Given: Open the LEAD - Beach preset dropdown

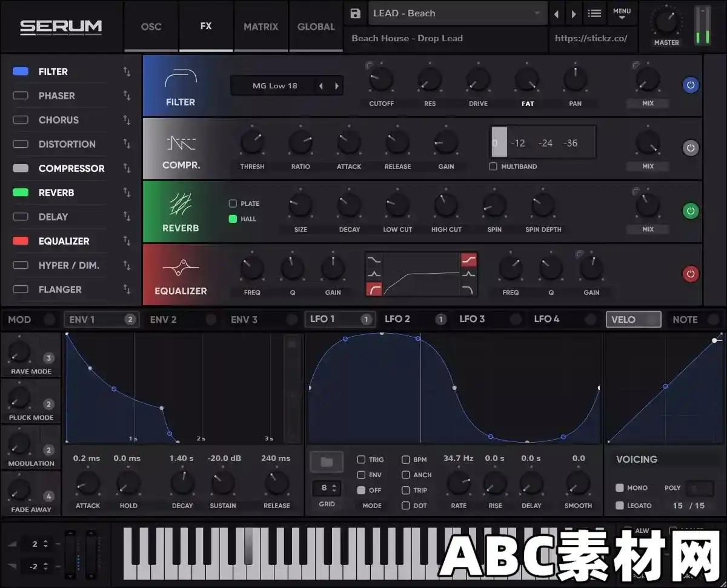Looking at the screenshot, I should coord(457,13).
